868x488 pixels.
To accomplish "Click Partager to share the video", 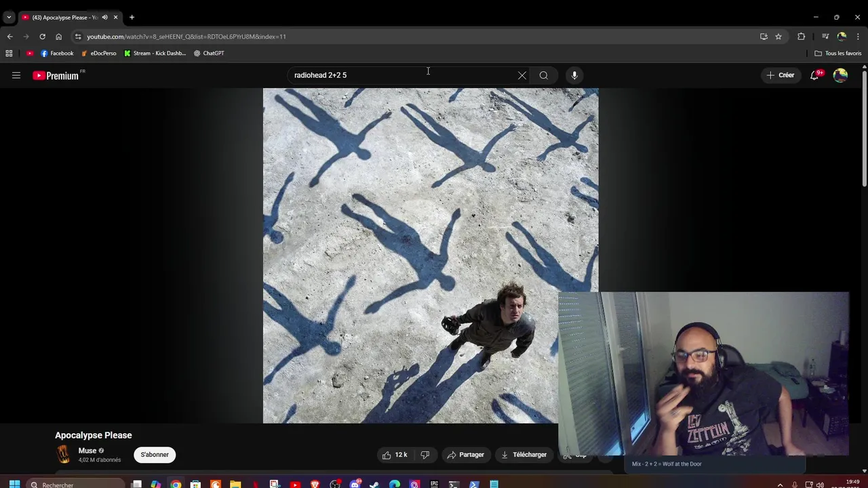I will pos(465,455).
